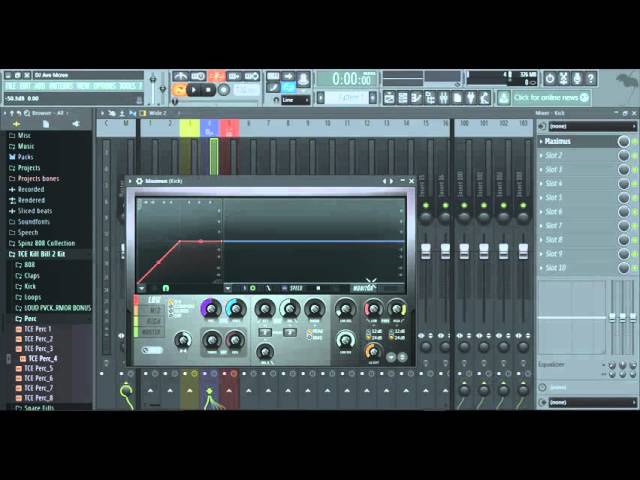This screenshot has height=480, width=640.
Task: Open the VIEW menu
Action: coord(83,86)
